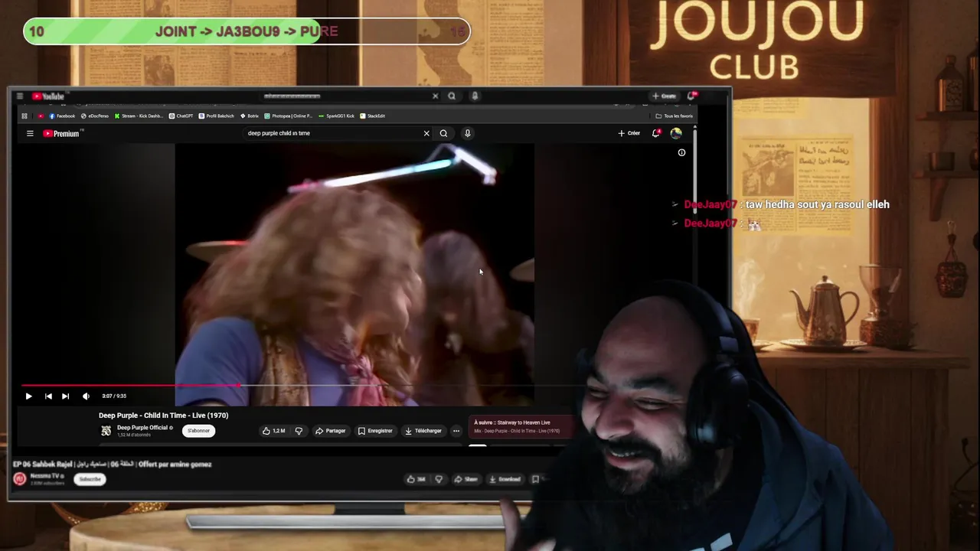Open the Facebook bookmark
980x551 pixels.
click(62, 116)
